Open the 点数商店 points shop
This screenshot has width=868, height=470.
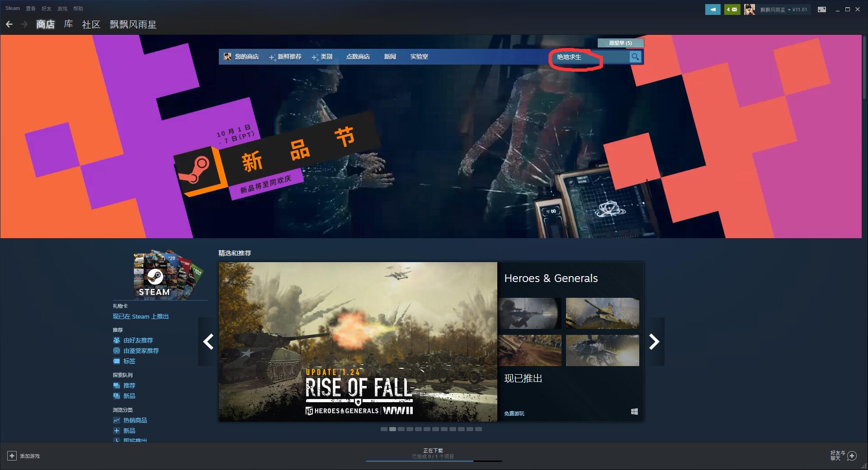coord(358,56)
